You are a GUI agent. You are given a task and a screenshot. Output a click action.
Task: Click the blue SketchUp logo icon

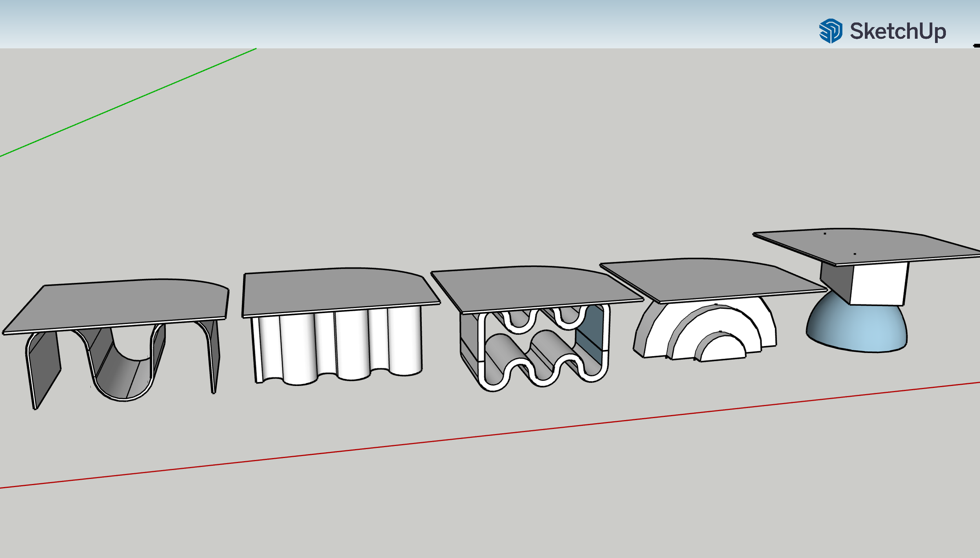(830, 31)
